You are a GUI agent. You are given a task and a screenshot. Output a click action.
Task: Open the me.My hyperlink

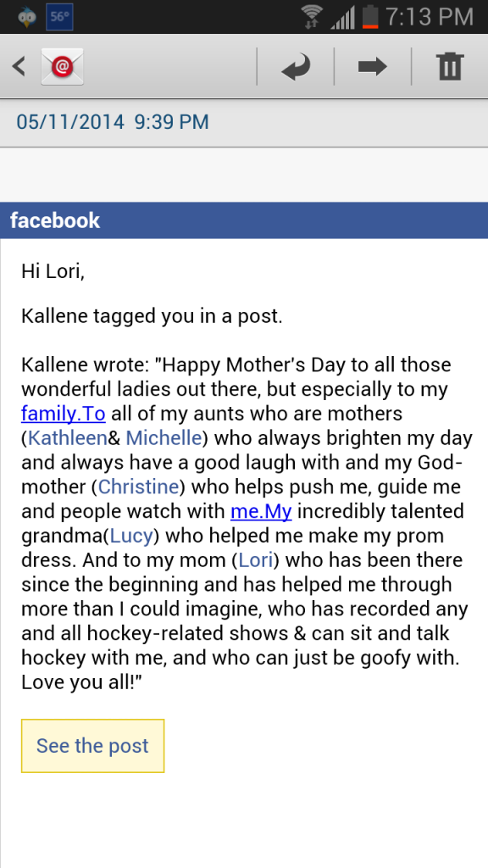tap(261, 511)
